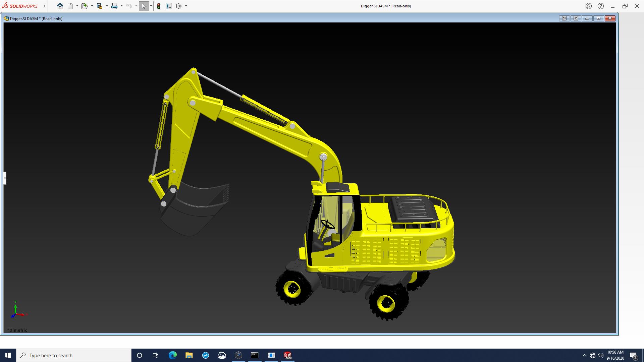The image size is (644, 362).
Task: Click the user login account icon
Action: (x=589, y=6)
